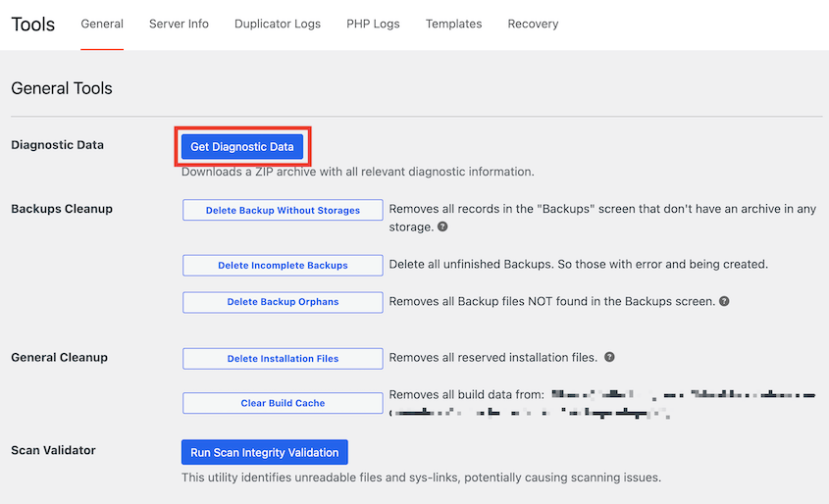829x504 pixels.
Task: Click 'Removes all build data from:' text
Action: click(x=466, y=394)
